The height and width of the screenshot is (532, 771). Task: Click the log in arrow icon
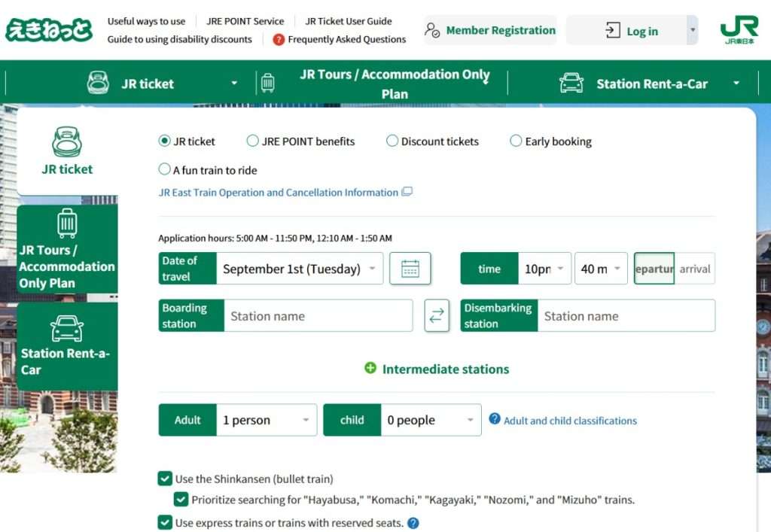[612, 30]
